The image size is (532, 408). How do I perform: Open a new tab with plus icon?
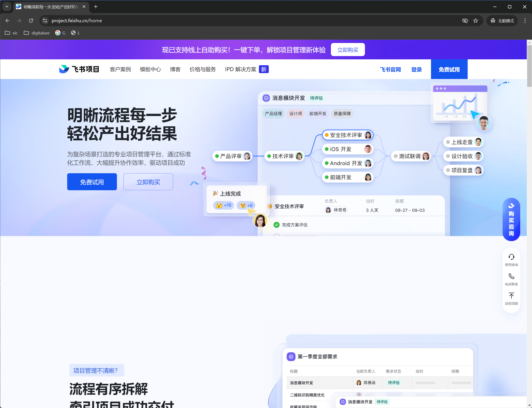(96, 7)
